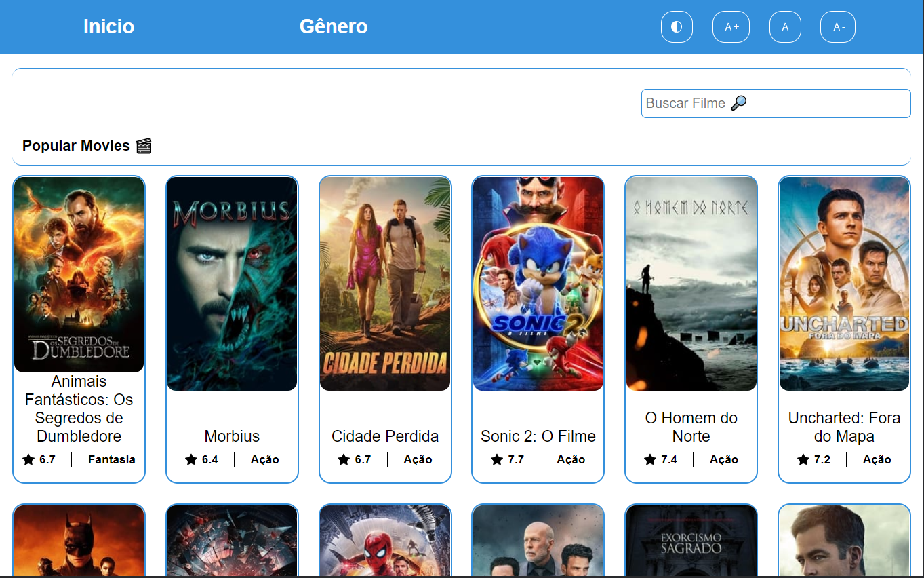Click the Uncharted: Fora do Mapa title
Image resolution: width=924 pixels, height=578 pixels.
pos(844,427)
